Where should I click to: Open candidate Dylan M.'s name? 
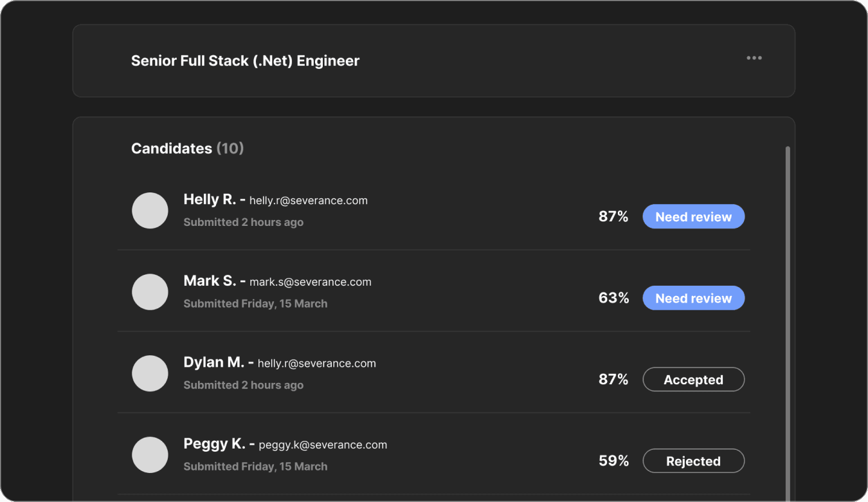(213, 362)
